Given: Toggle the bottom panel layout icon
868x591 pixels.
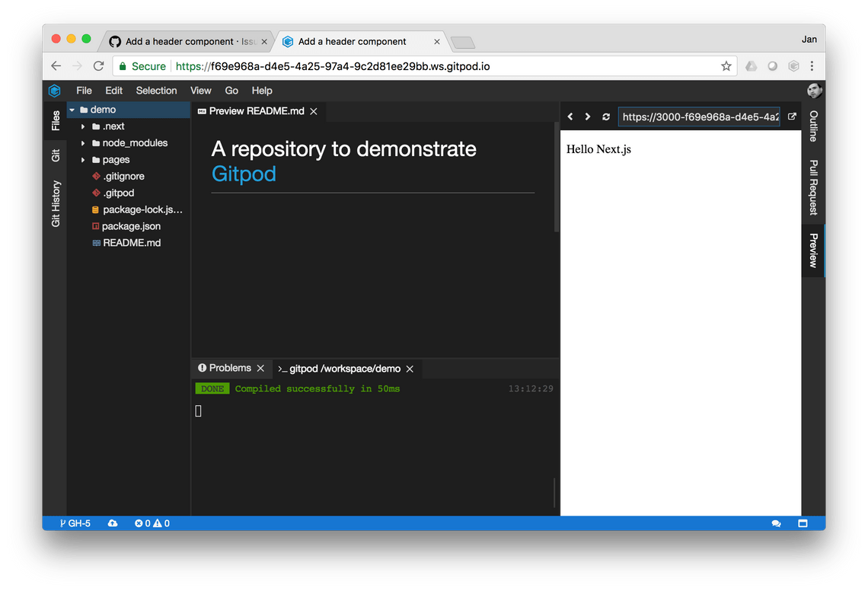Looking at the screenshot, I should [803, 523].
